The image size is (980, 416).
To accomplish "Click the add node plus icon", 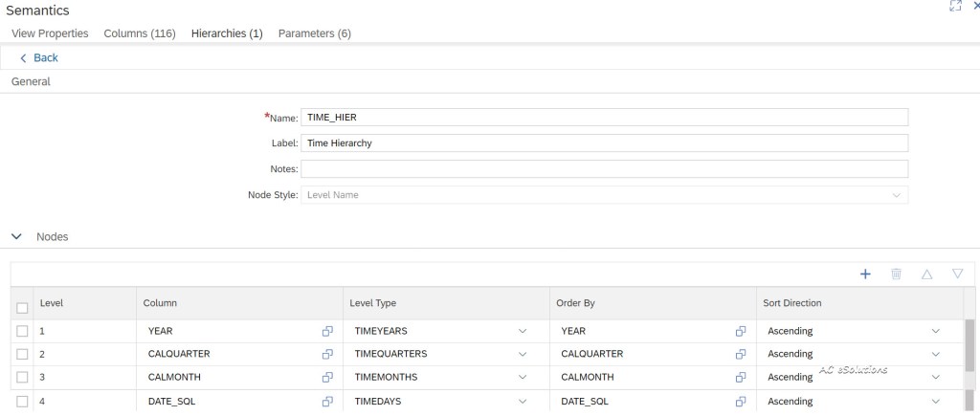I will click(865, 274).
